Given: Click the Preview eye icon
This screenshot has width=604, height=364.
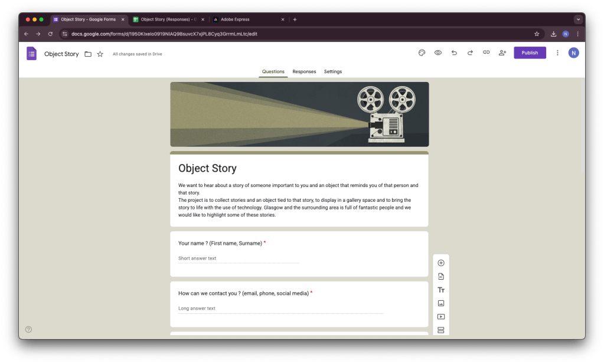Looking at the screenshot, I should click(x=438, y=53).
